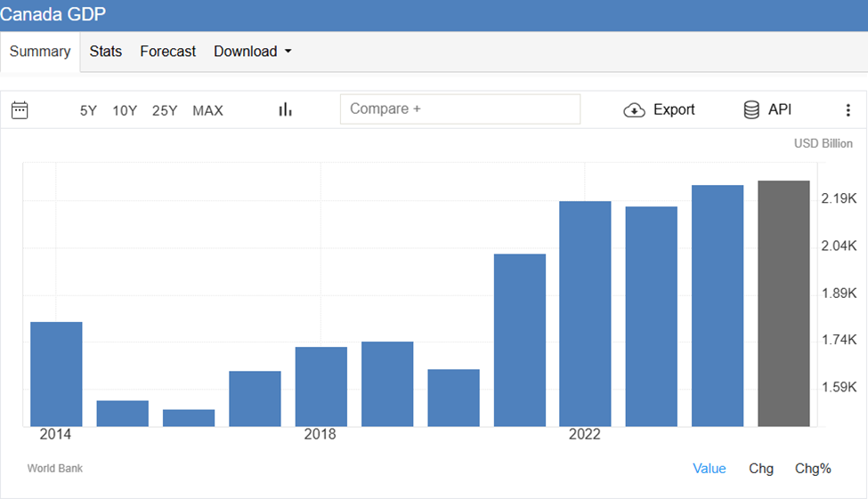Select the 5Y time range
The image size is (868, 499).
click(88, 111)
